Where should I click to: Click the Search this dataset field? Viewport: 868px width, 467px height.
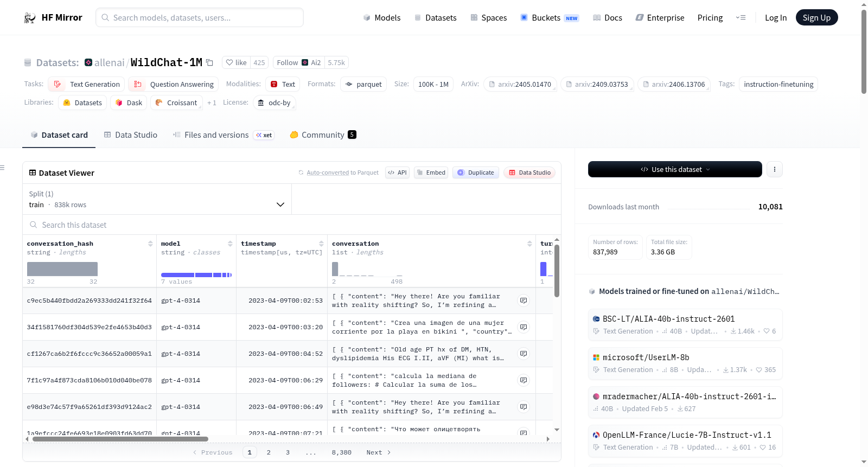(292, 225)
